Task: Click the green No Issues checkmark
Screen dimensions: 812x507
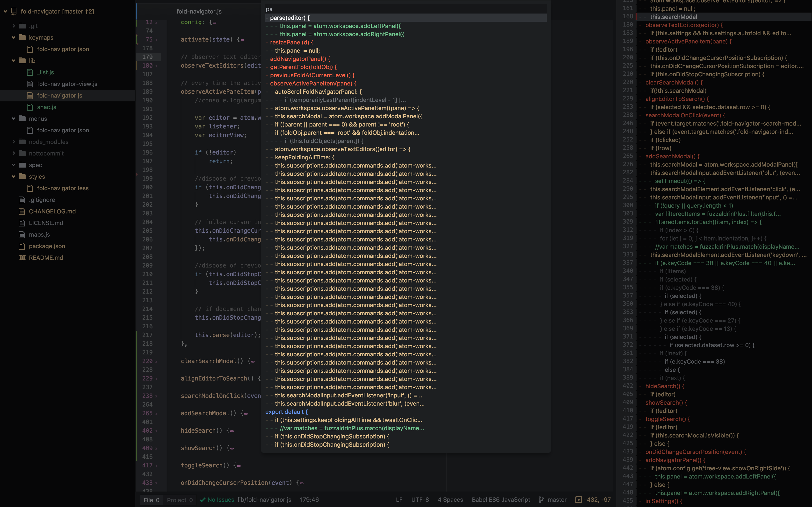Action: coord(203,500)
